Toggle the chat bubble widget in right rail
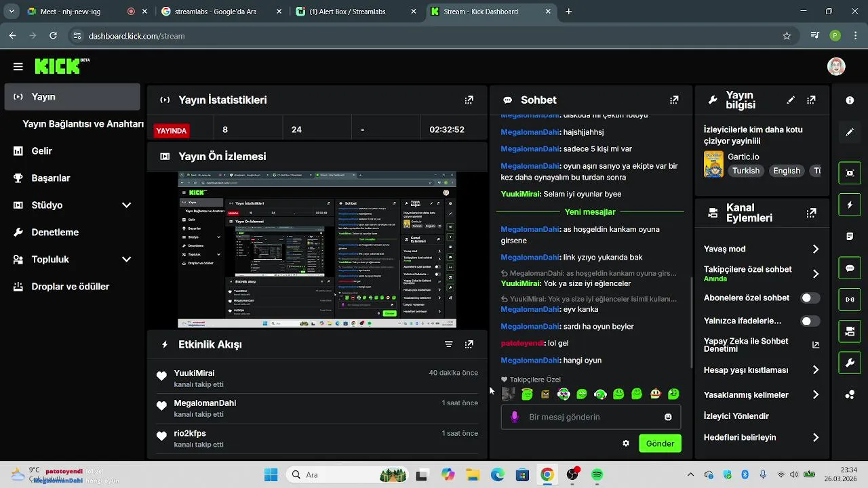Image resolution: width=868 pixels, height=488 pixels. pos(850,268)
